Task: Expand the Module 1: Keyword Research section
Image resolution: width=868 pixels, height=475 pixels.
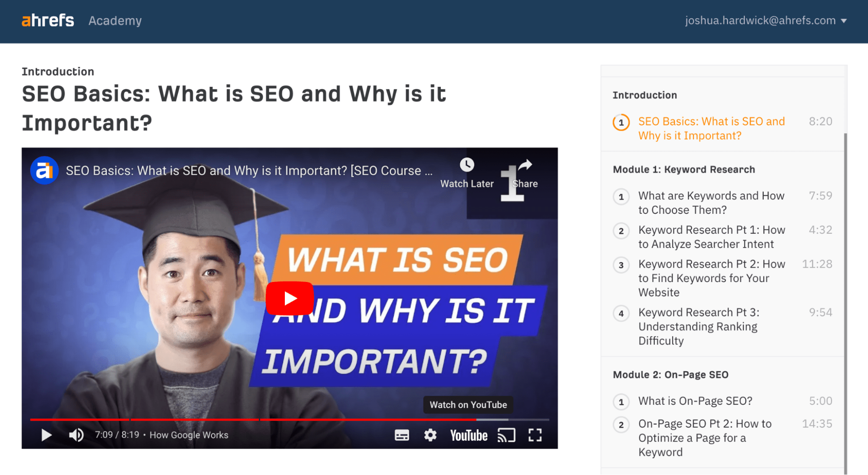Action: tap(683, 169)
